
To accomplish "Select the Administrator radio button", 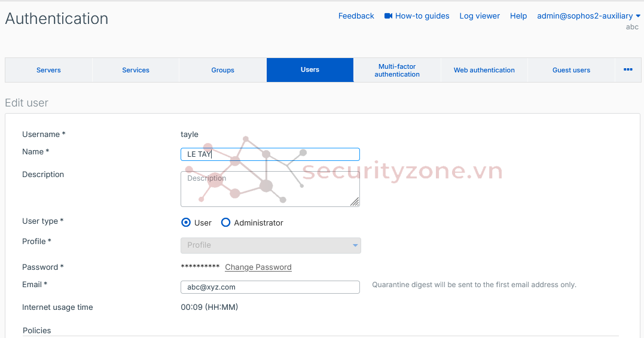I will pos(225,223).
